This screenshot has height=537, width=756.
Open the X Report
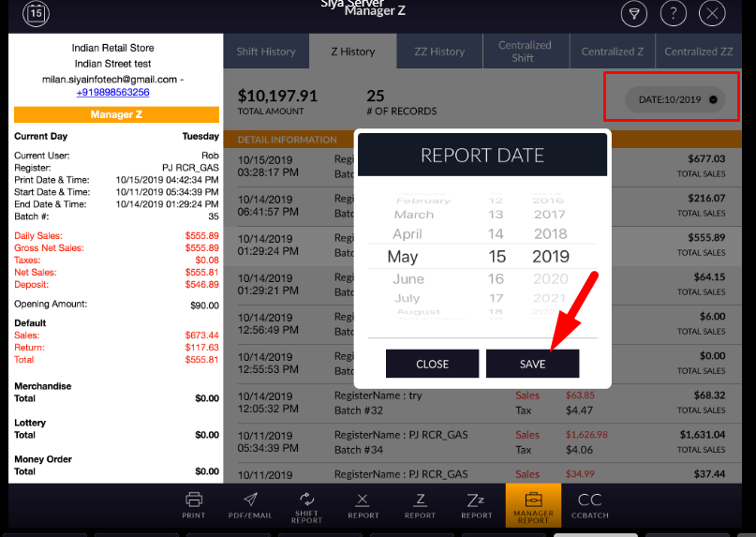tap(363, 504)
